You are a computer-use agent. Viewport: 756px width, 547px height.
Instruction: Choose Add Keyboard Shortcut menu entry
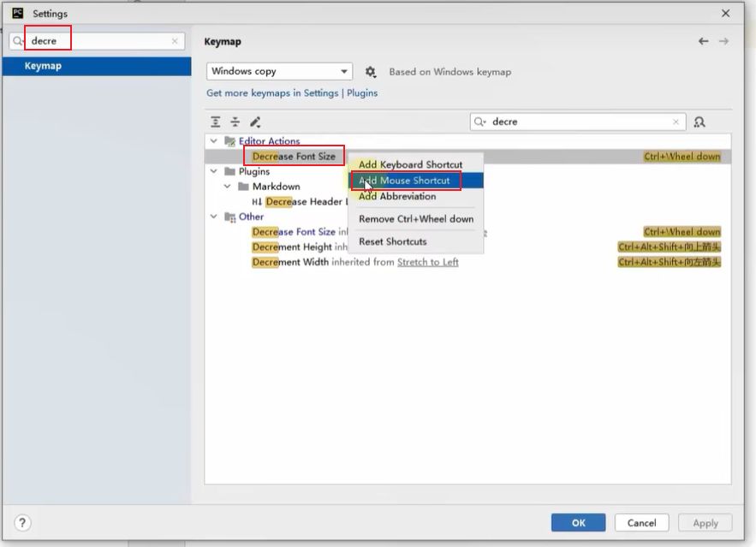click(410, 164)
